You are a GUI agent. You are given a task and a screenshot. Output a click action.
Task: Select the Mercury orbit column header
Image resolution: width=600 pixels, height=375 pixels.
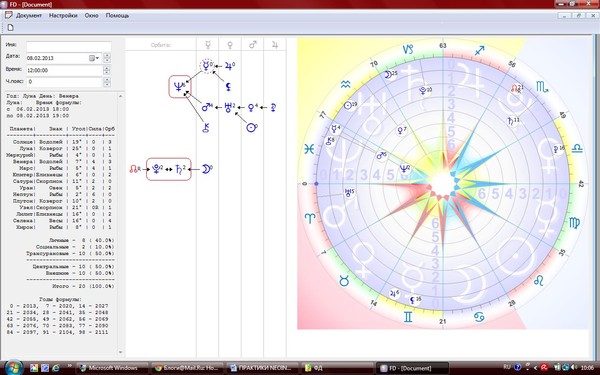pyautogui.click(x=207, y=45)
